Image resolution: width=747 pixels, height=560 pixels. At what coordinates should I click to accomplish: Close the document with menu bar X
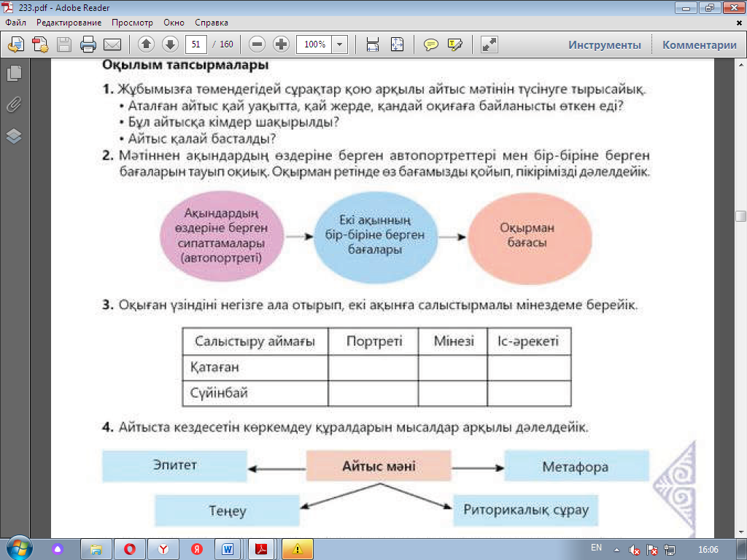[740, 23]
